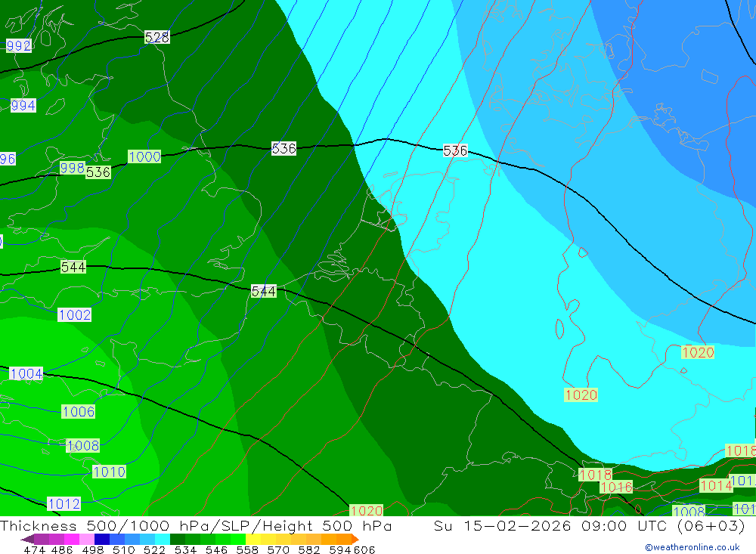The width and height of the screenshot is (756, 554).
Task: Select the 1000 pressure label
Action: coord(144,156)
